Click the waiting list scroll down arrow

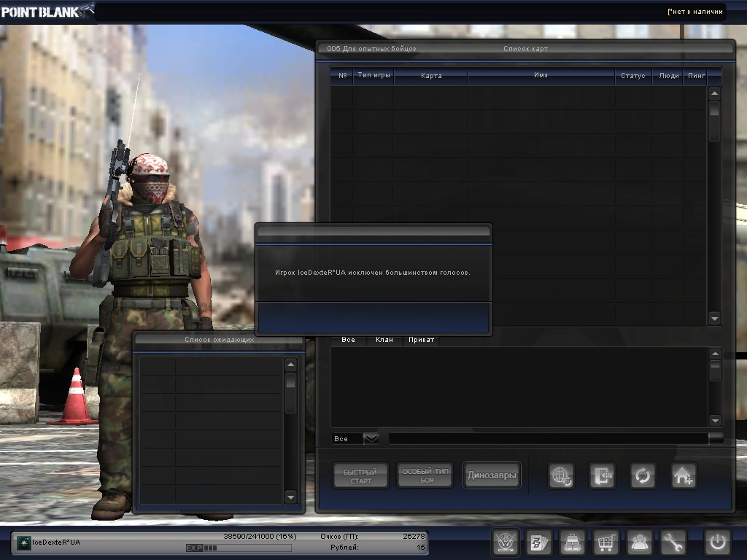[x=290, y=497]
